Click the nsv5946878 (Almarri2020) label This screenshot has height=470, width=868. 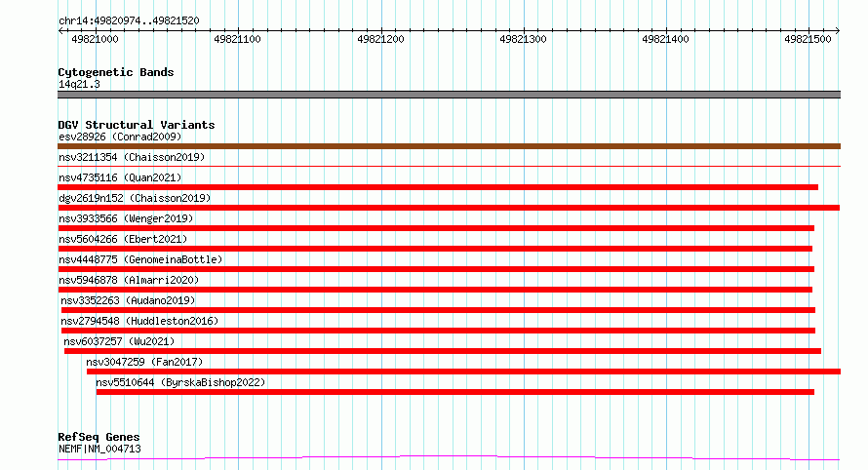click(129, 280)
